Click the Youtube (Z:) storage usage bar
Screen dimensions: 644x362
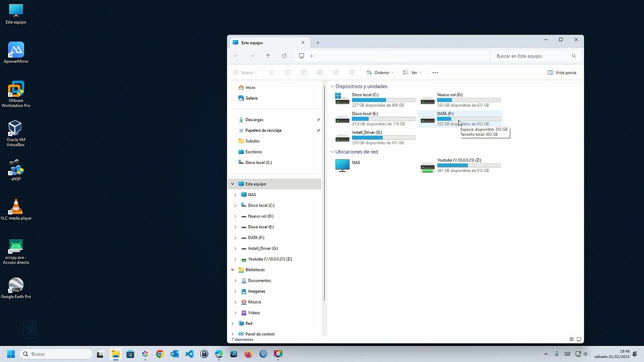point(468,165)
